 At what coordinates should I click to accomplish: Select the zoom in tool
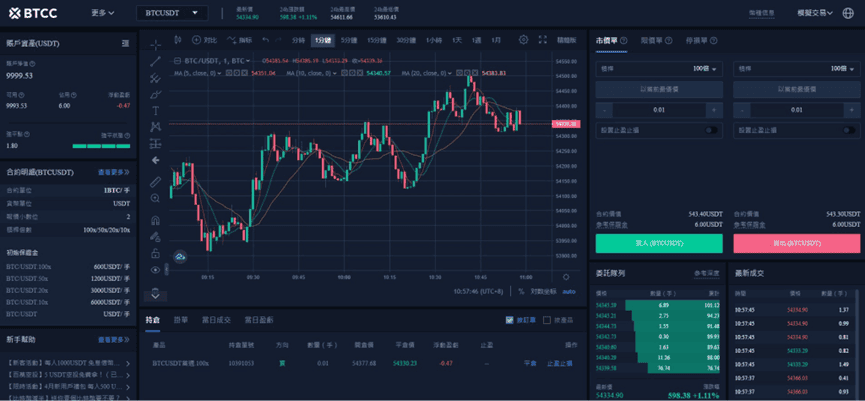[156, 198]
